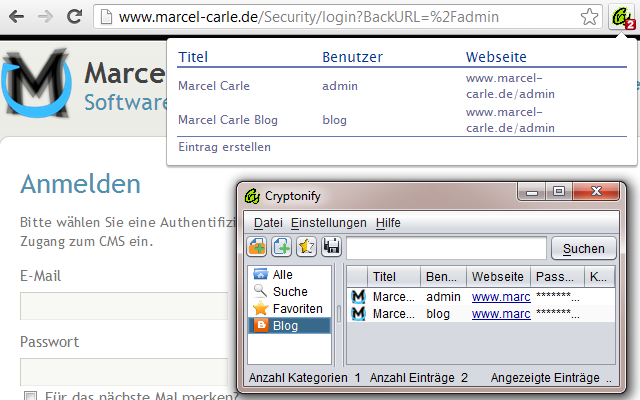Image resolution: width=640 pixels, height=400 pixels.
Task: Select the Favoriten category
Action: pyautogui.click(x=289, y=309)
